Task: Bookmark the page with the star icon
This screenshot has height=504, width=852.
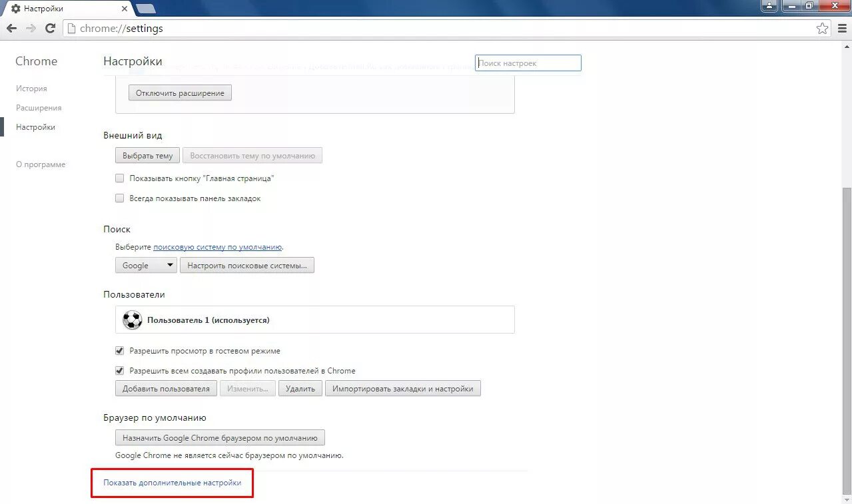Action: (823, 29)
